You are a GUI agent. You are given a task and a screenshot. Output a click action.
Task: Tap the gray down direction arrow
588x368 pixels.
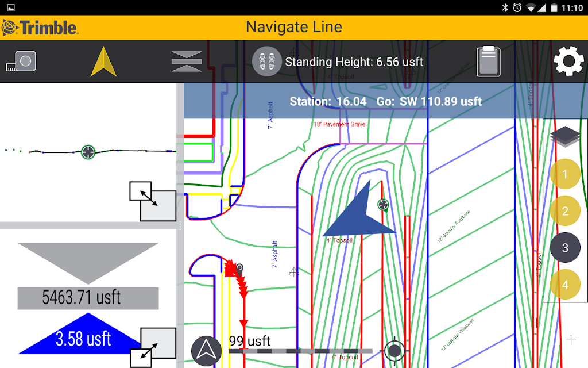pyautogui.click(x=88, y=263)
